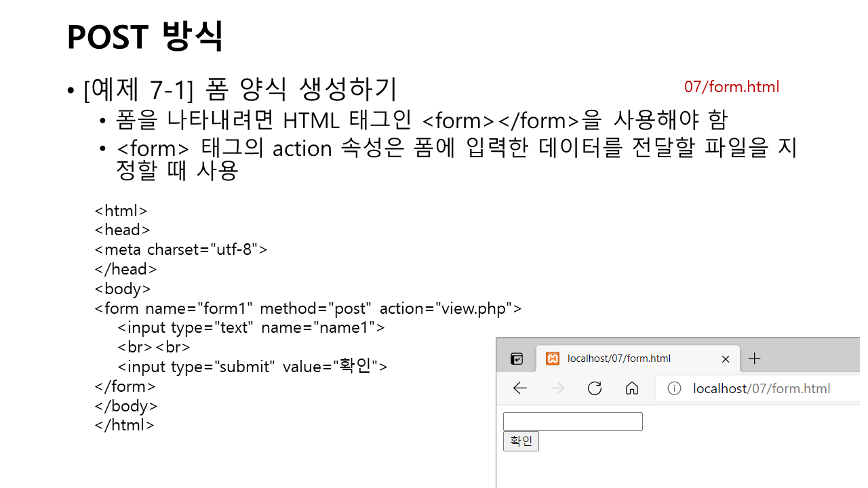Screen dimensions: 868x488
Task: Click the form tag line with action="view.php"
Action: click(308, 308)
